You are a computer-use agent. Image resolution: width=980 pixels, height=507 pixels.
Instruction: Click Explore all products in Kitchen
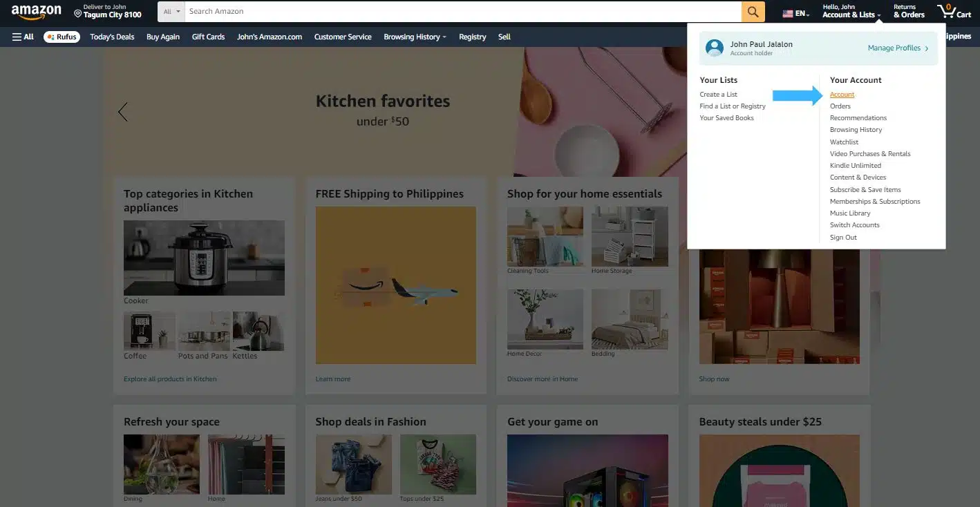click(170, 379)
